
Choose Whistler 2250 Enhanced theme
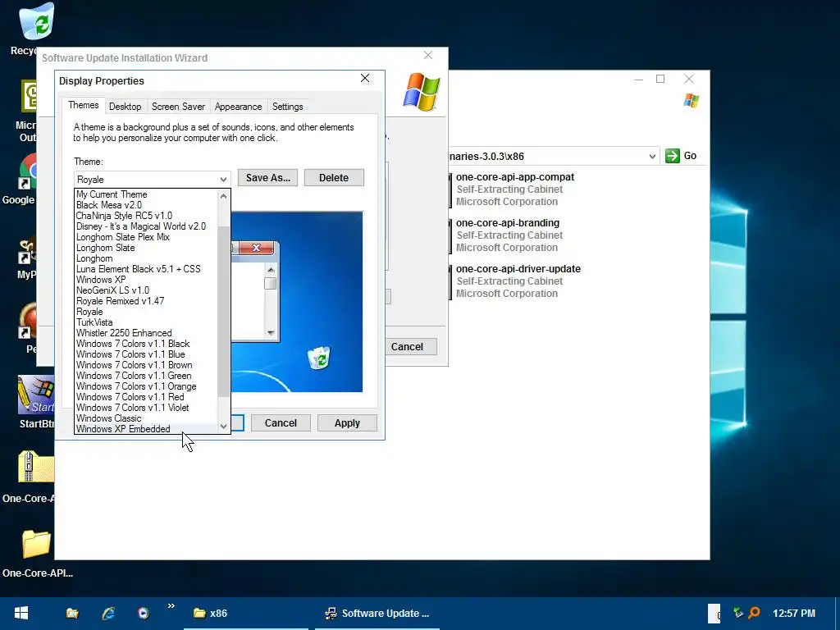[146, 333]
